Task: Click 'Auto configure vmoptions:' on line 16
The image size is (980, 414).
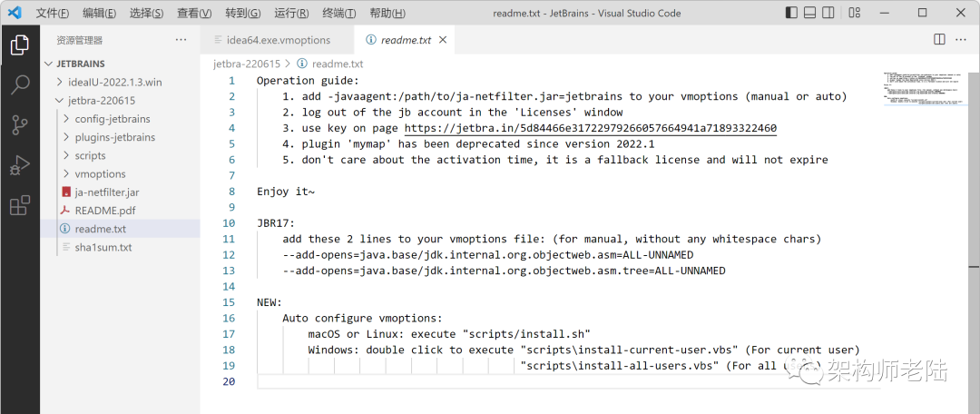Action: (362, 319)
